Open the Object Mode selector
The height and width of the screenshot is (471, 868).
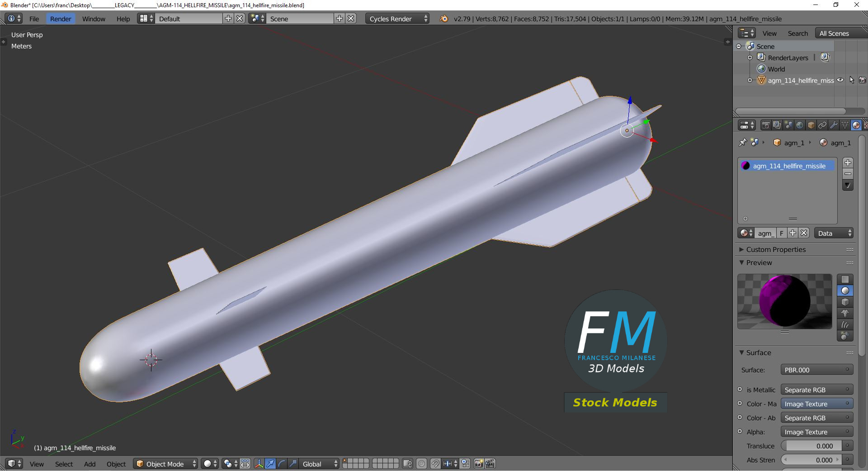coord(166,464)
